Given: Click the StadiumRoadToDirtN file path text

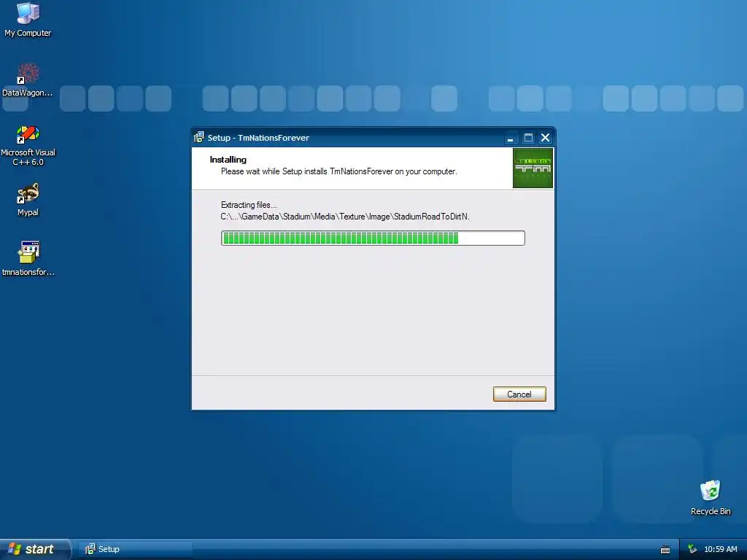Looking at the screenshot, I should (345, 217).
